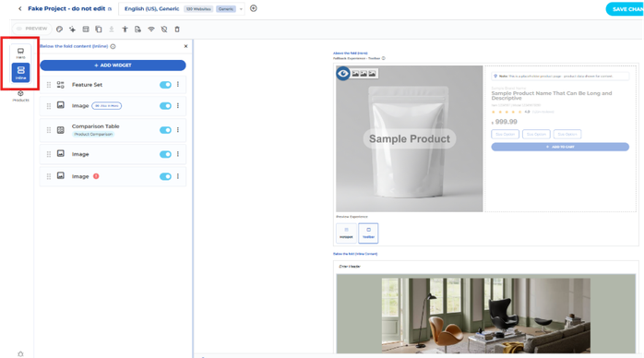
Task: Open the three-dot menu of the Image widget with the red badge
Action: (178, 176)
